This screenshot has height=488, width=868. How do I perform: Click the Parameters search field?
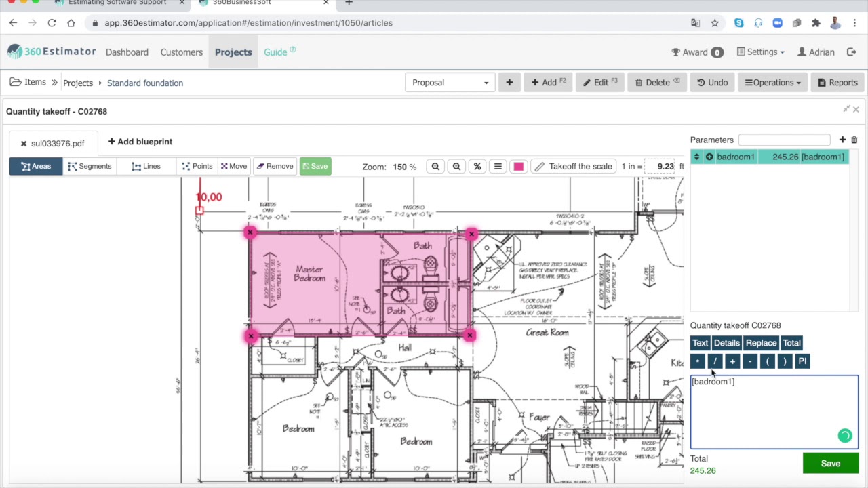pos(784,140)
